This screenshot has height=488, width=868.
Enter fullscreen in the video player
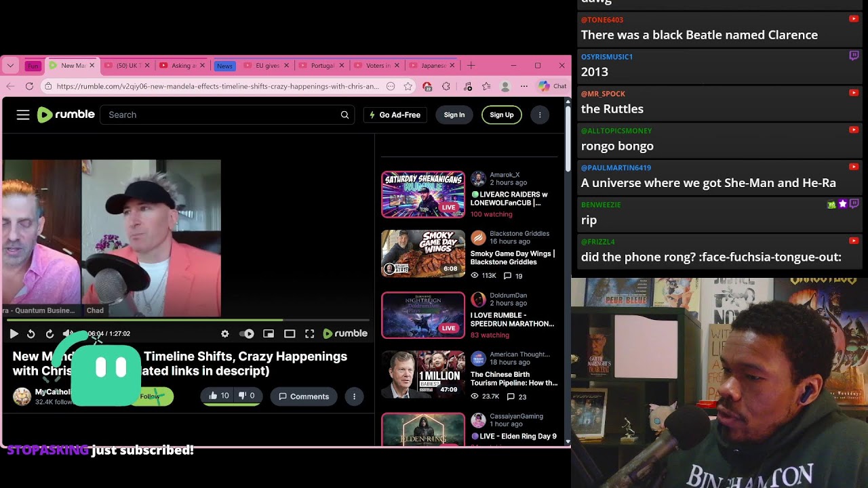click(310, 333)
